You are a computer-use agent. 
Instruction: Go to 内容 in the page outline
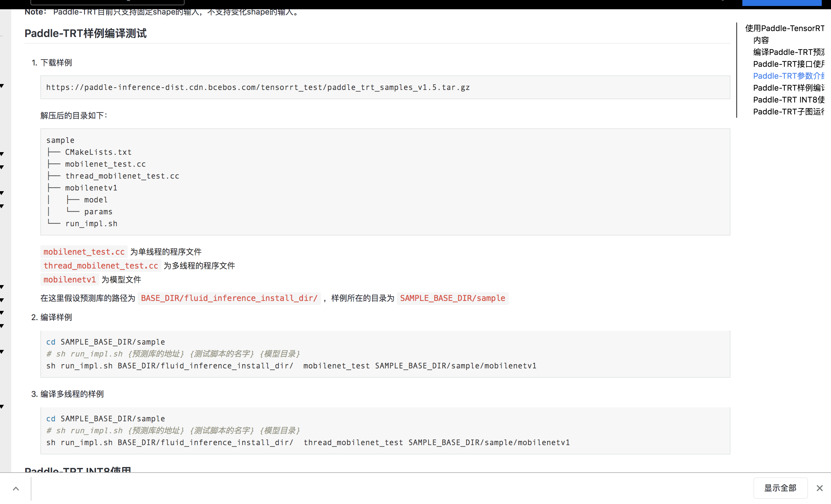click(761, 40)
